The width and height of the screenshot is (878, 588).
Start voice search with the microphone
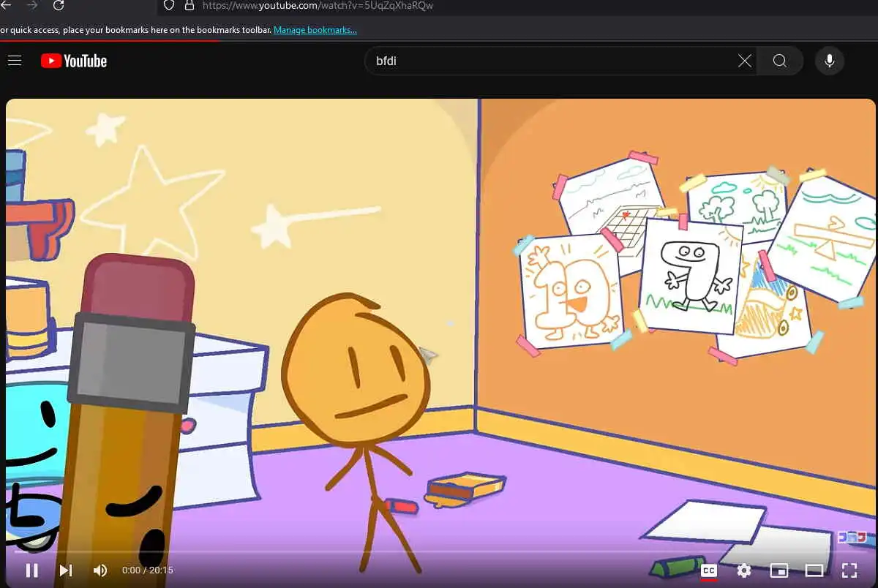(830, 61)
